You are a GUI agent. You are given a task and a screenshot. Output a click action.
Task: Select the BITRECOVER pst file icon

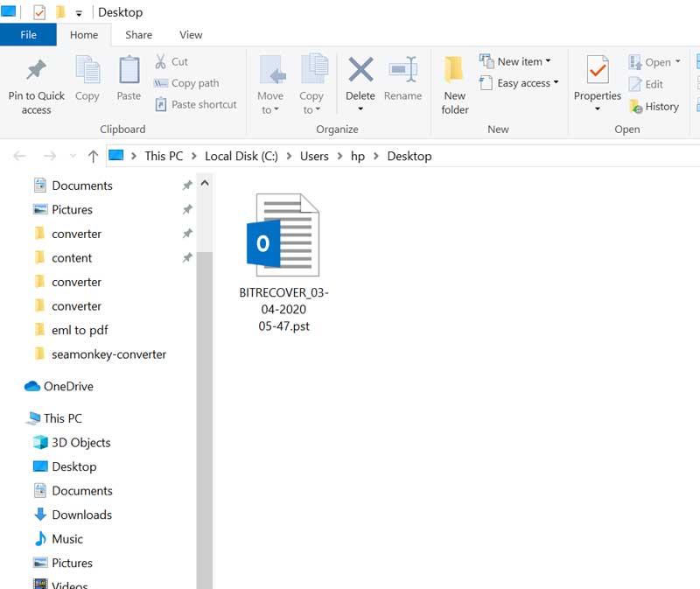[x=283, y=235]
